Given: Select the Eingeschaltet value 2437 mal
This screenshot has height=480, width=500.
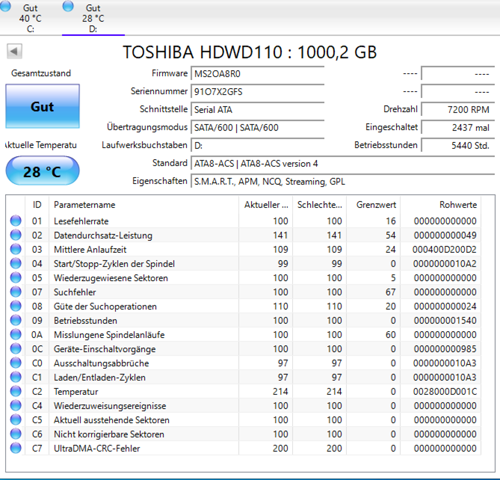Looking at the screenshot, I should coord(458,128).
